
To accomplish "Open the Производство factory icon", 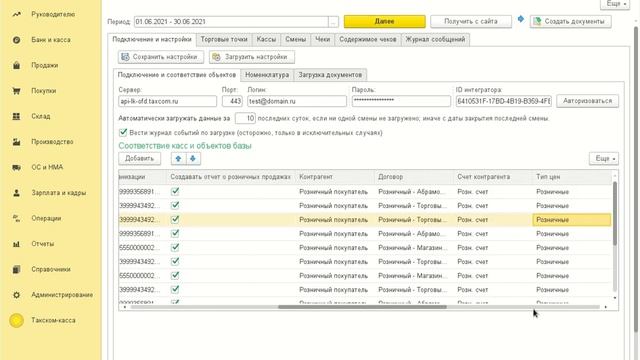I will 16,142.
